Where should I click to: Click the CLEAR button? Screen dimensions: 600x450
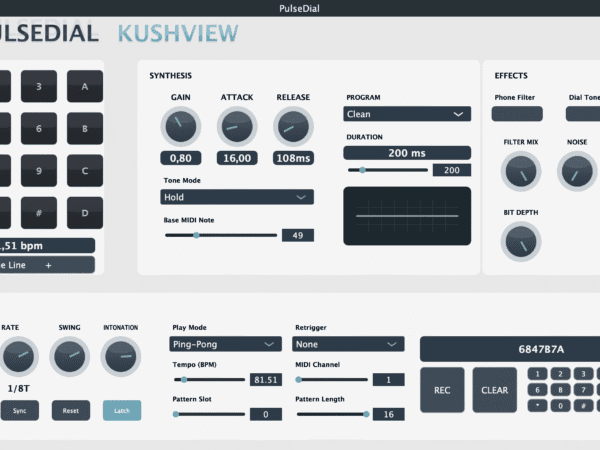(494, 390)
